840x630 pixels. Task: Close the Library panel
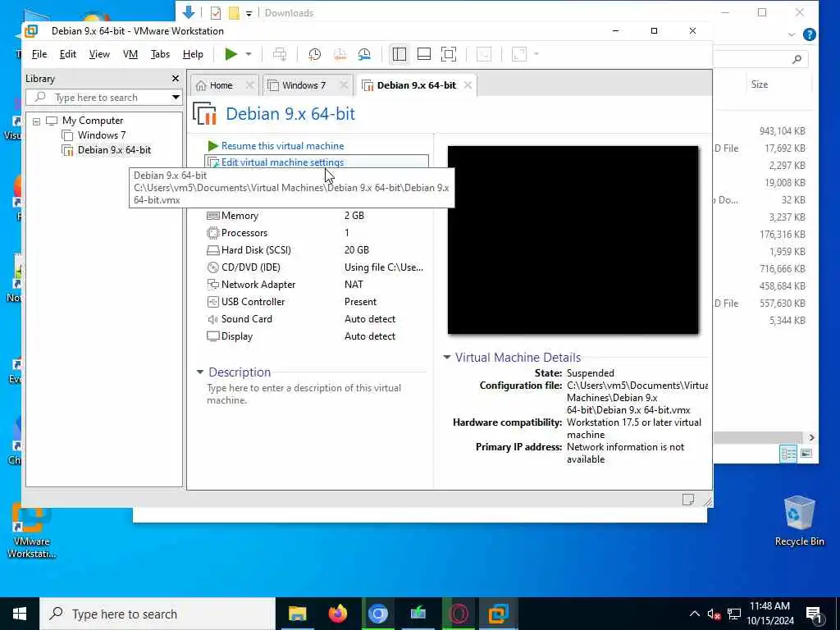click(176, 79)
